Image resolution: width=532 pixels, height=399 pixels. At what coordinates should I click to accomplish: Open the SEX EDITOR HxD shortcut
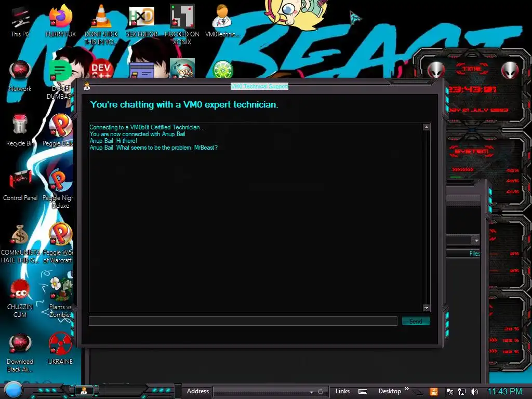142,22
